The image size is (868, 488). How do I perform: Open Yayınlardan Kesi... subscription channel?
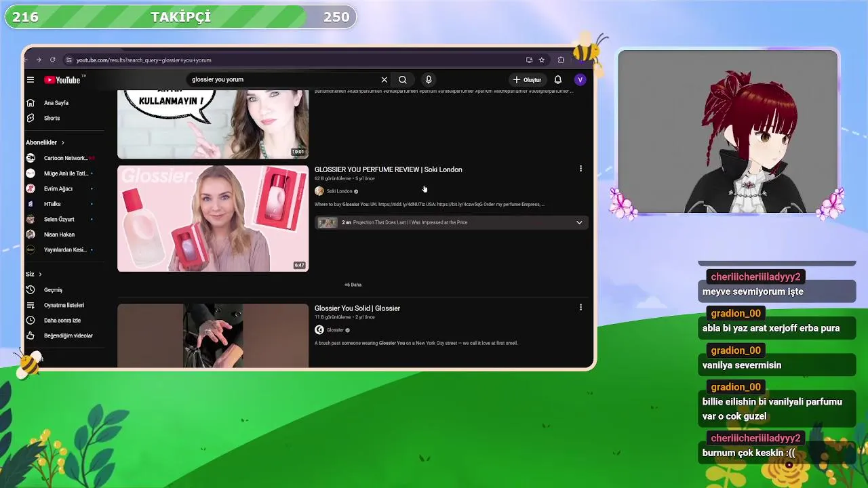60,250
